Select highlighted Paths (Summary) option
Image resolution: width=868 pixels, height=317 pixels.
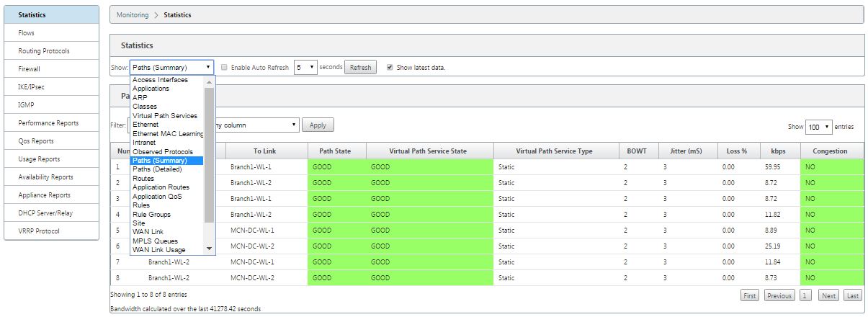click(x=167, y=161)
